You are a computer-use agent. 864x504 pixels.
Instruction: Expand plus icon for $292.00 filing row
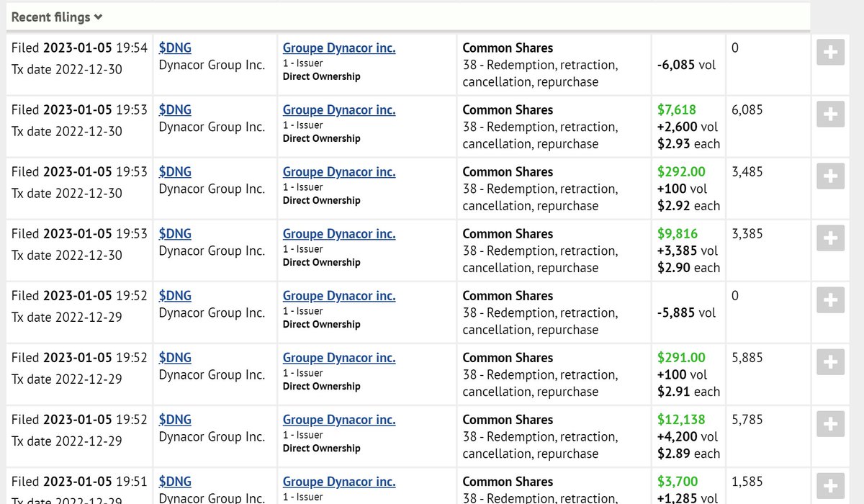(830, 176)
